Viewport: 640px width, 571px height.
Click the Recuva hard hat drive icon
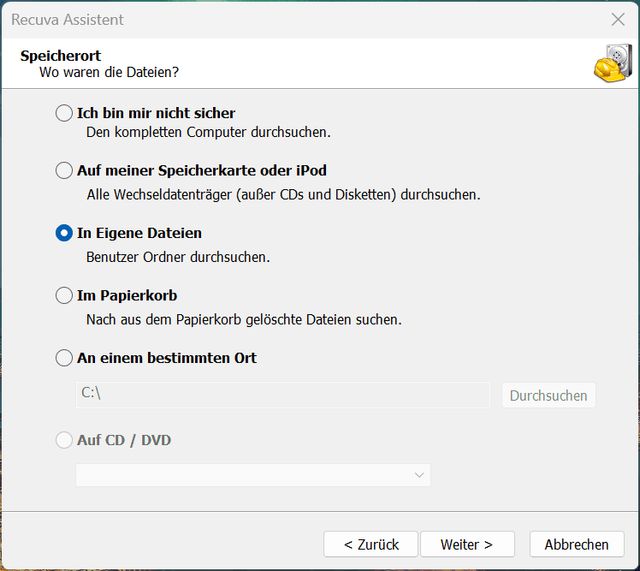point(609,64)
